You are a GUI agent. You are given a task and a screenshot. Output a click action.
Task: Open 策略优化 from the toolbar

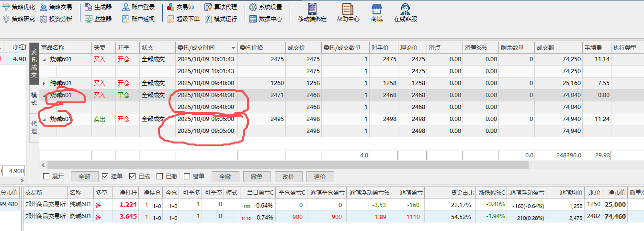(19, 7)
